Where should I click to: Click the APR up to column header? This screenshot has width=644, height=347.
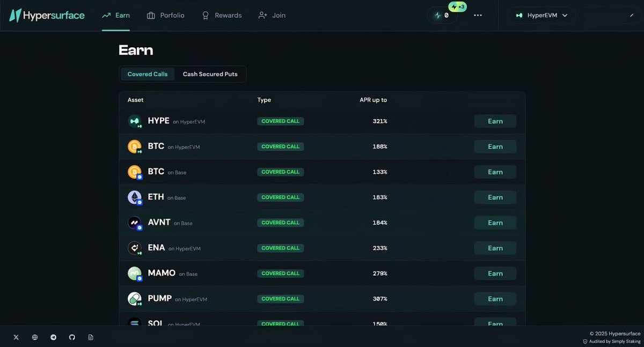click(x=373, y=100)
